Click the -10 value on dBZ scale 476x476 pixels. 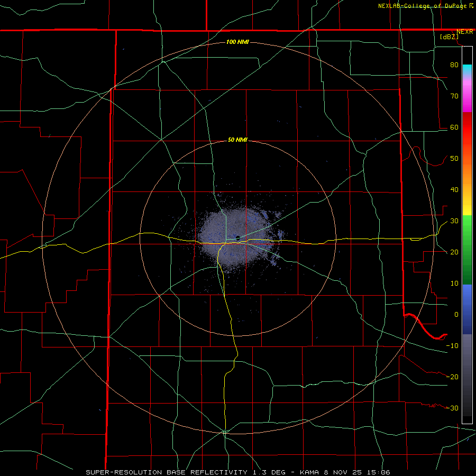(452, 346)
